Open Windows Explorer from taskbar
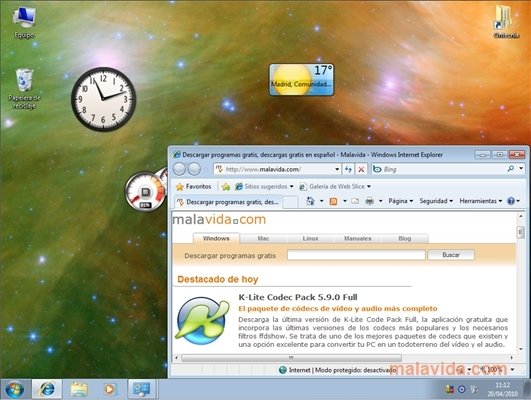 point(79,389)
